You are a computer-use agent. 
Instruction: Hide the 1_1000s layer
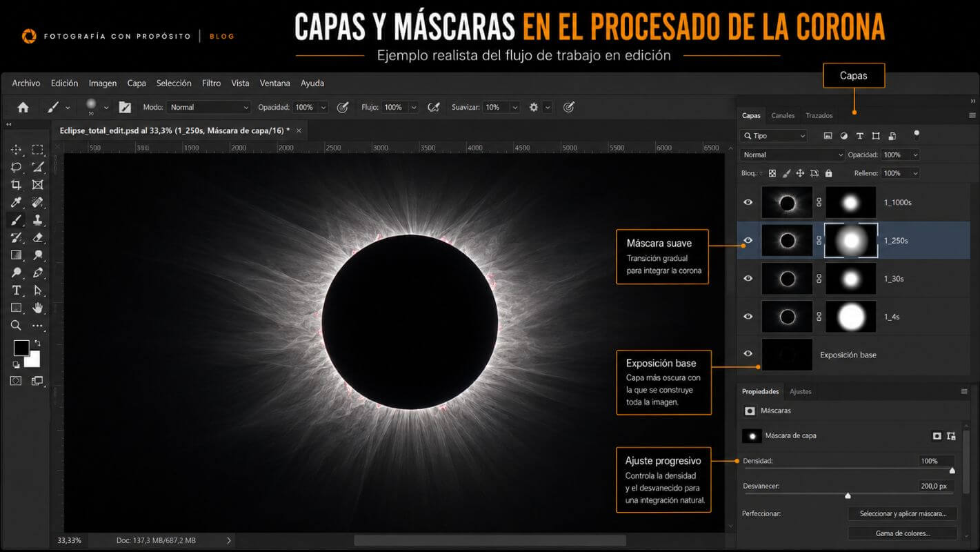click(x=748, y=202)
